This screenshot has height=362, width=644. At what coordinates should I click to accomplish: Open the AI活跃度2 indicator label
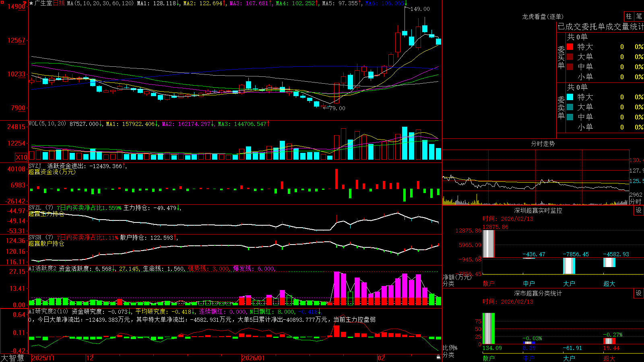[42, 269]
